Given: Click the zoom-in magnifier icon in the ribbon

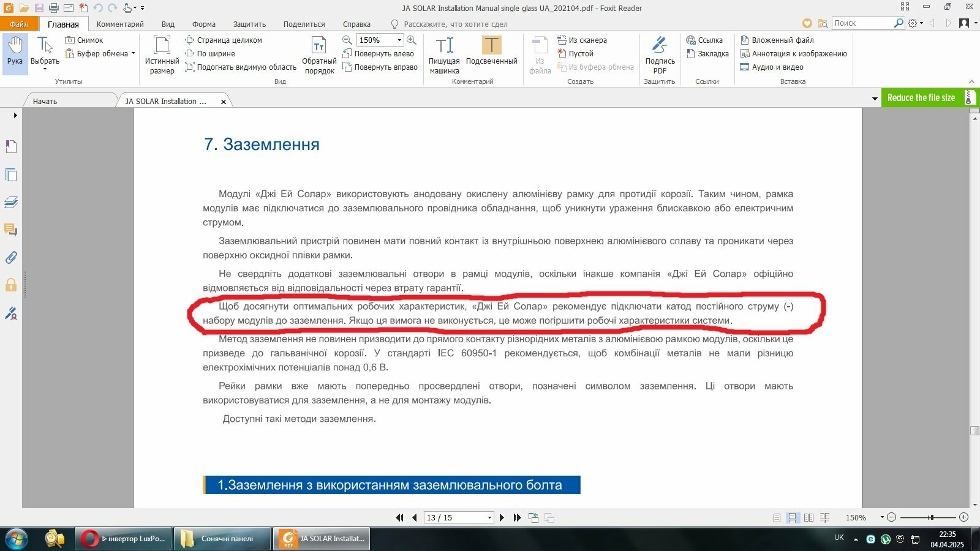Looking at the screenshot, I should 412,40.
